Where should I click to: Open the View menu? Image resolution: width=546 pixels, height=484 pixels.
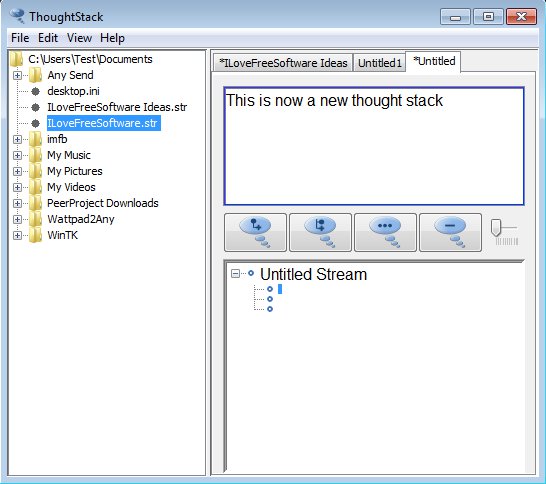[79, 38]
